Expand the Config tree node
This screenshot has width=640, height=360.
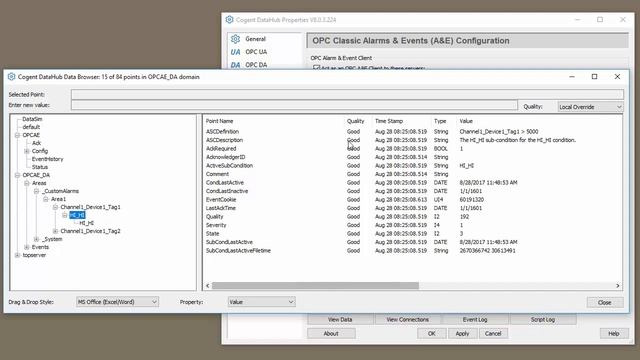(x=27, y=151)
